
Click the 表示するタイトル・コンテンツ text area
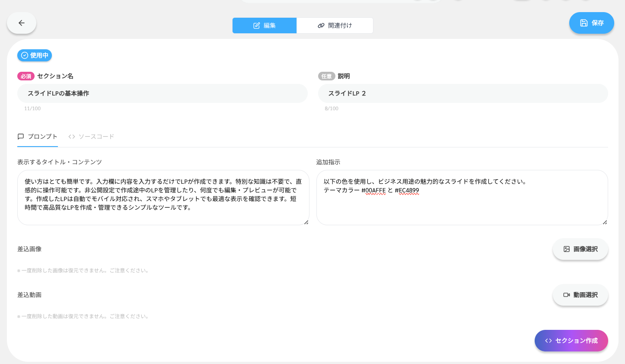pyautogui.click(x=163, y=197)
